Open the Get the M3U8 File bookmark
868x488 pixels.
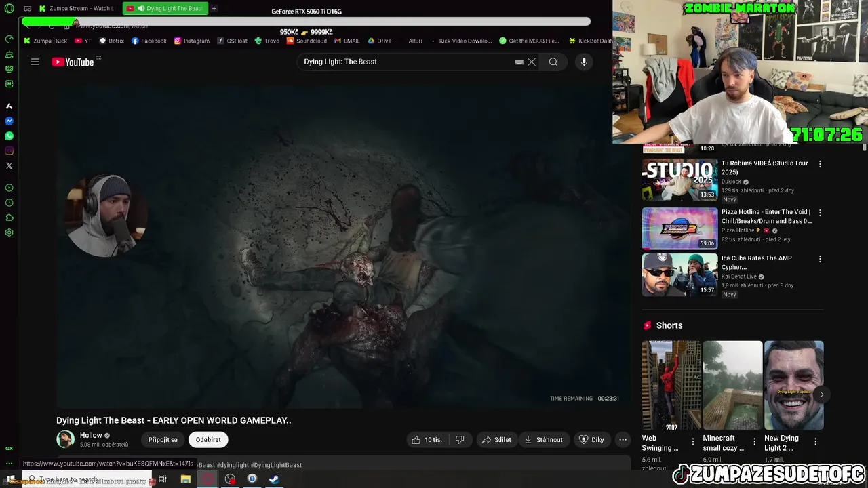pos(530,41)
